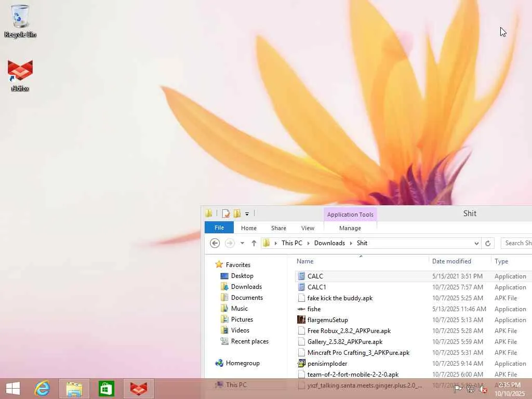
Task: Click the Search box field
Action: pyautogui.click(x=516, y=243)
